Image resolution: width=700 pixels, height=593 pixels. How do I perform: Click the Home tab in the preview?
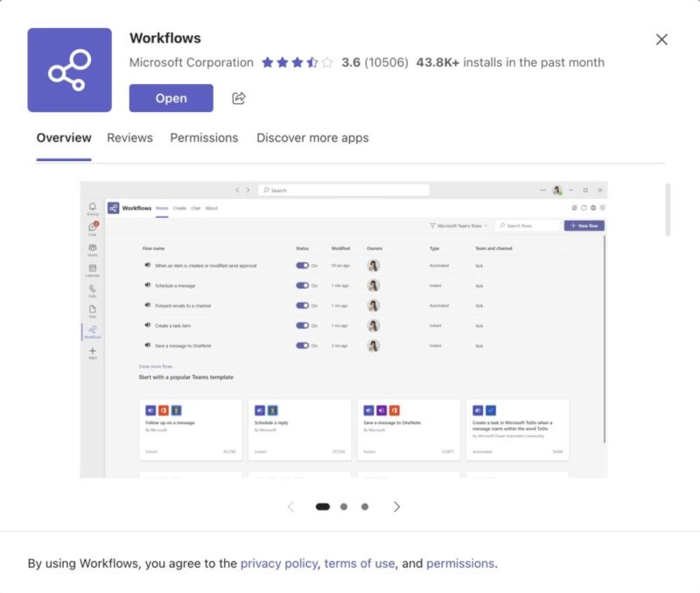click(162, 208)
